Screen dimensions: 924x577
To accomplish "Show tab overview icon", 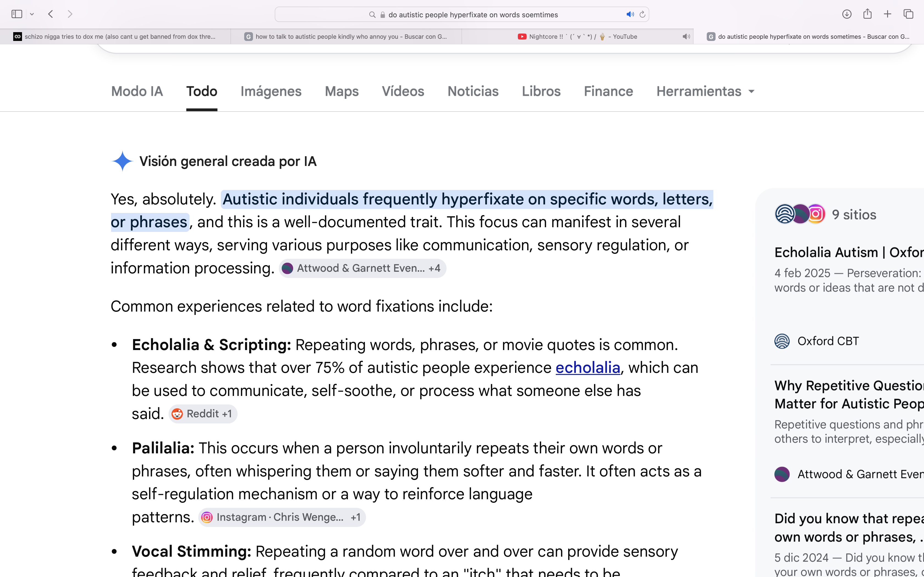I will (908, 14).
